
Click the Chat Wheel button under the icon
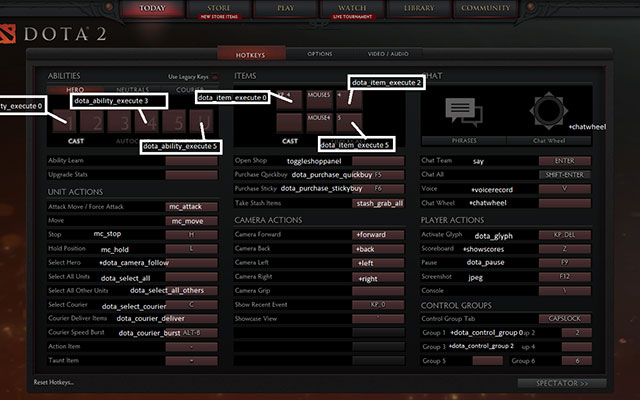point(549,140)
